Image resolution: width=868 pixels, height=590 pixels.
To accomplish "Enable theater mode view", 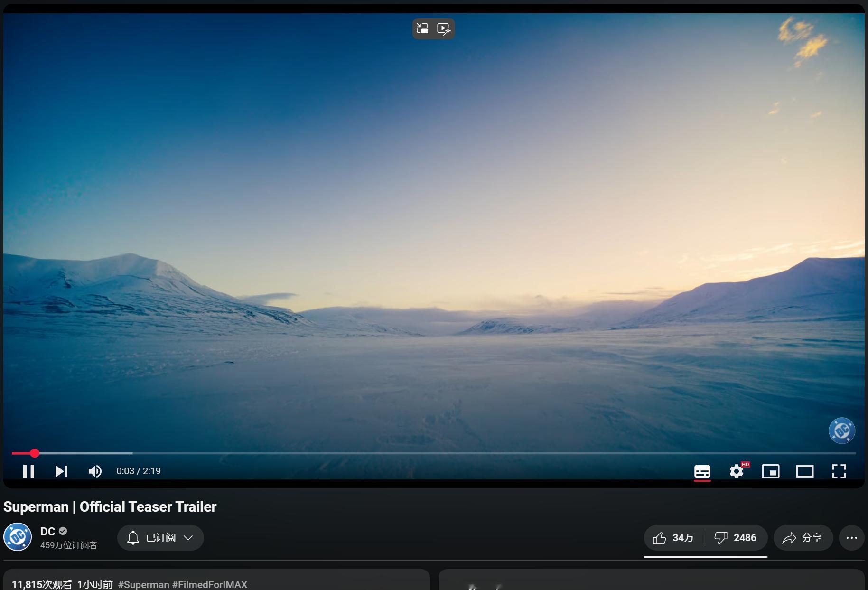I will (x=805, y=471).
